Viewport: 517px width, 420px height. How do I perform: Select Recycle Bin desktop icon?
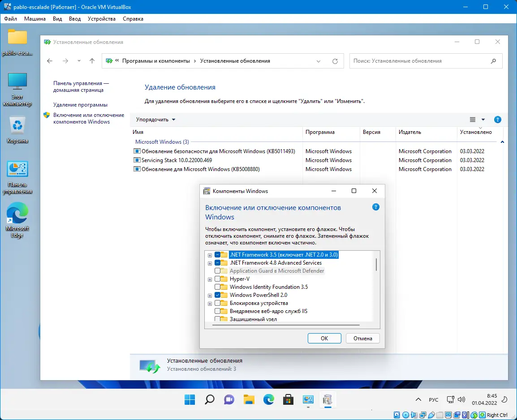coord(17,130)
